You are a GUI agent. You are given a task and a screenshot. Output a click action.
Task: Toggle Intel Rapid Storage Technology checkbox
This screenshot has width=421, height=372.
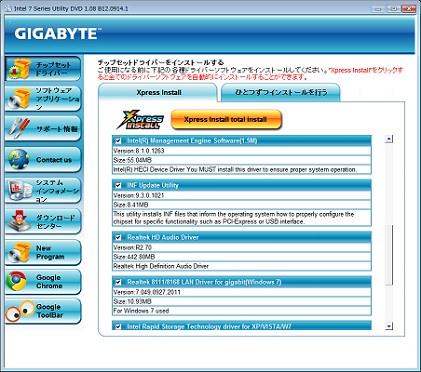[x=118, y=326]
